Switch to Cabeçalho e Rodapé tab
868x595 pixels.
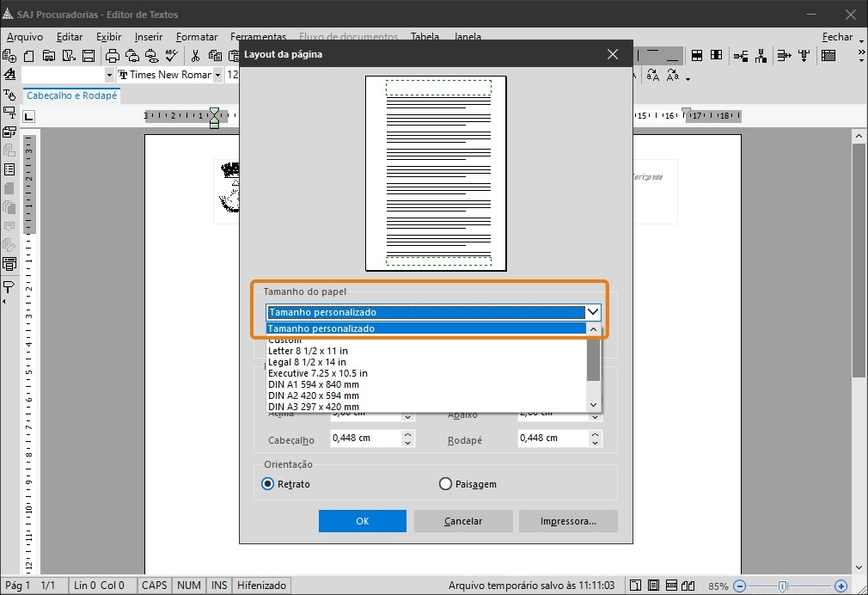click(71, 95)
